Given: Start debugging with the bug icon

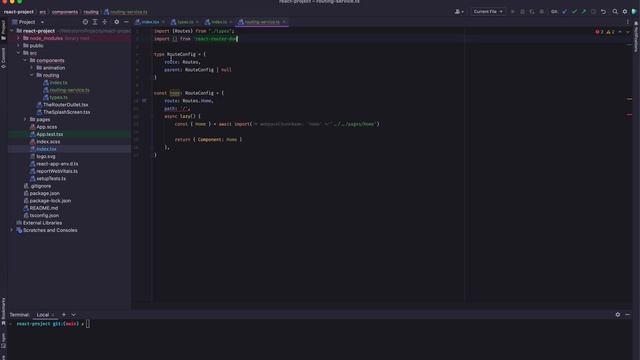Looking at the screenshot, I should [522, 12].
